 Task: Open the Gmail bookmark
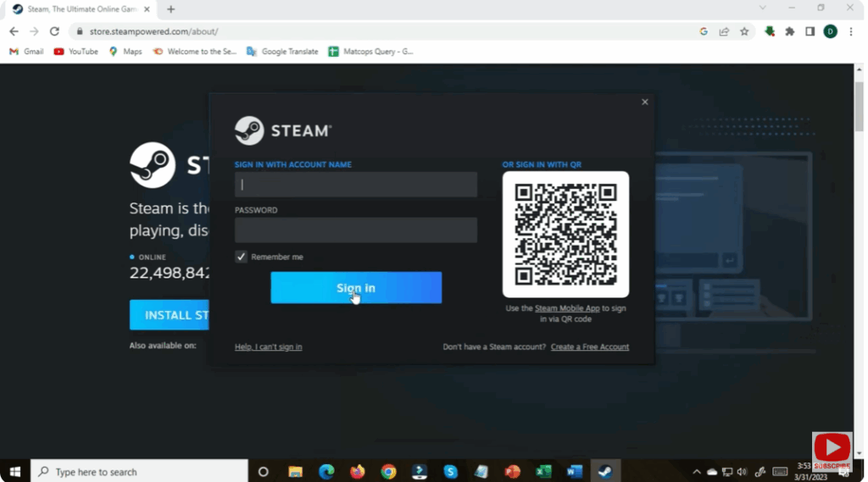[26, 52]
